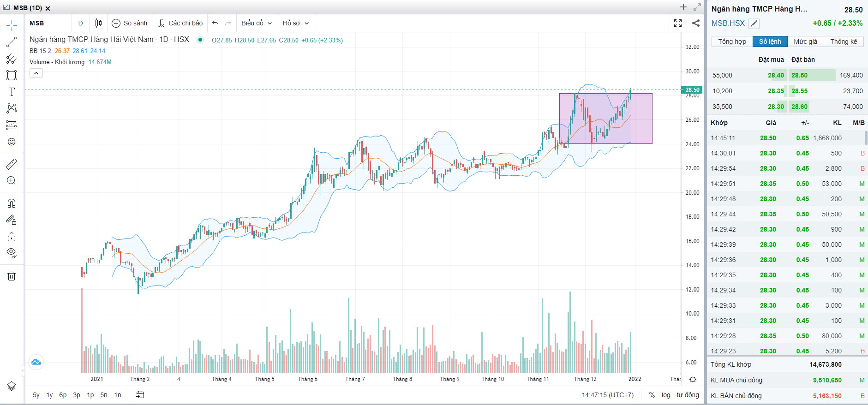Open the chart settings gear icon
Image resolution: width=868 pixels, height=405 pixels.
click(693, 379)
